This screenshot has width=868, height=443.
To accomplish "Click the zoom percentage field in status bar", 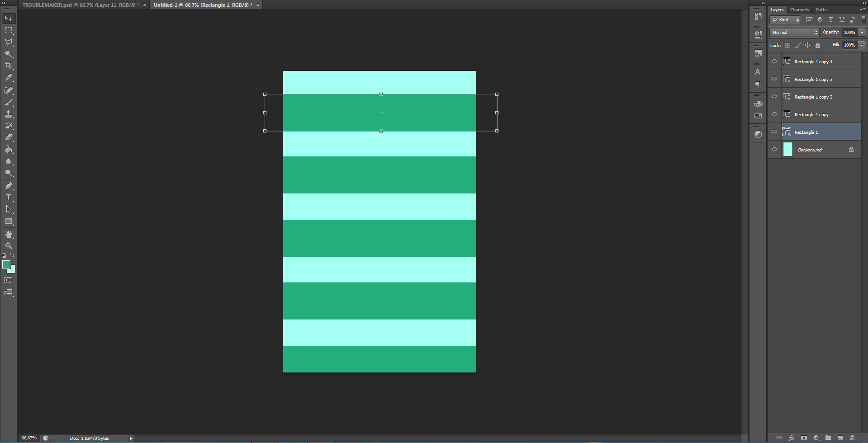I will point(29,438).
